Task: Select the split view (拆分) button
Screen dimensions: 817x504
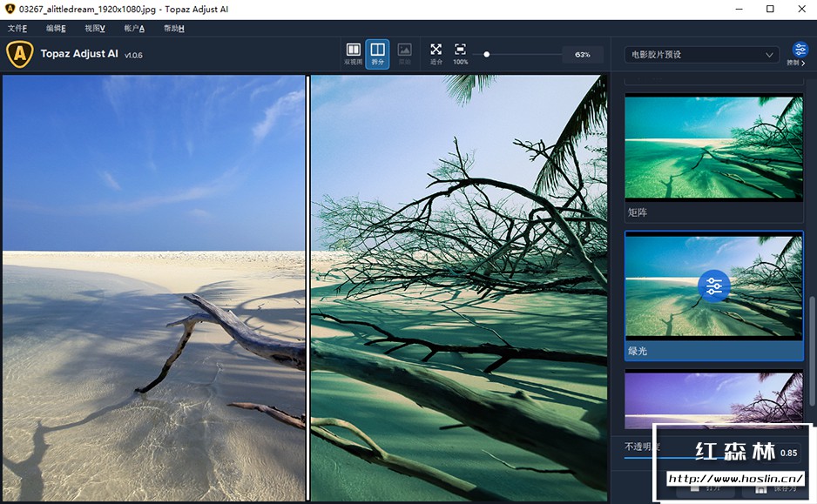Action: click(x=377, y=53)
